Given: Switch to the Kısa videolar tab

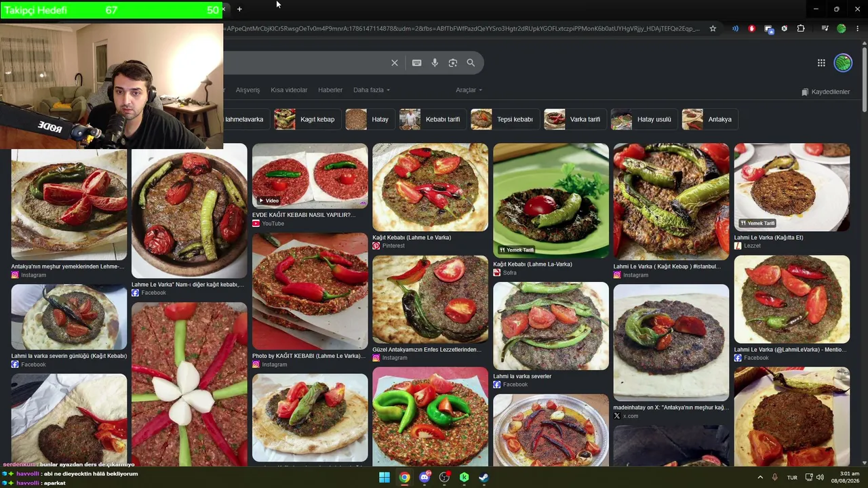Looking at the screenshot, I should point(289,90).
